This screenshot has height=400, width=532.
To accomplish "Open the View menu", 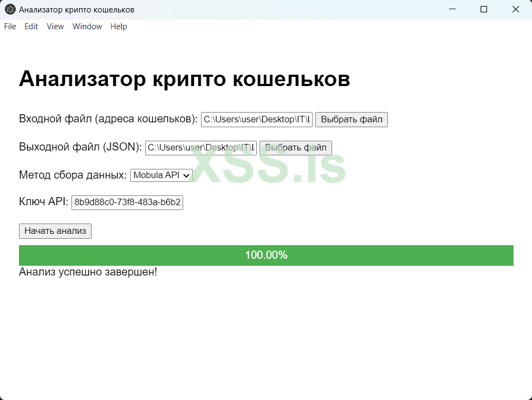I will tap(55, 26).
